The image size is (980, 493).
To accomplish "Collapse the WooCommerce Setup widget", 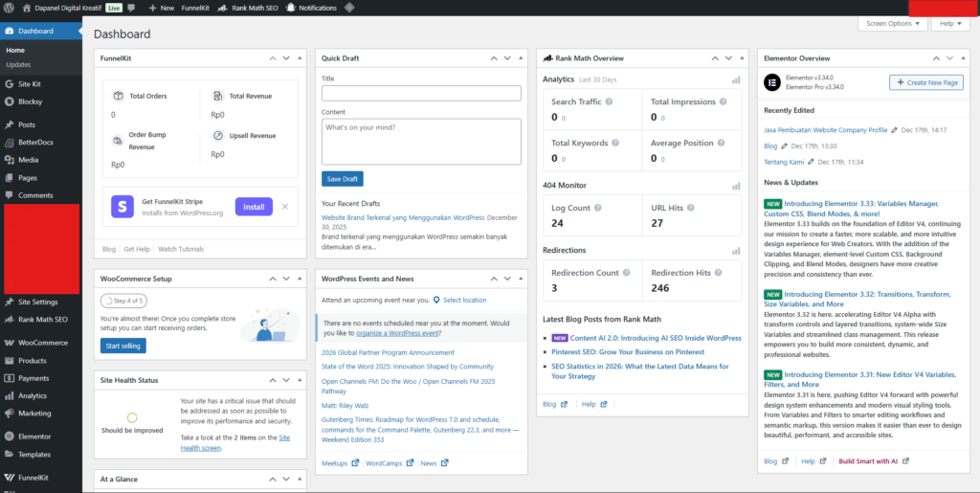I will (300, 279).
